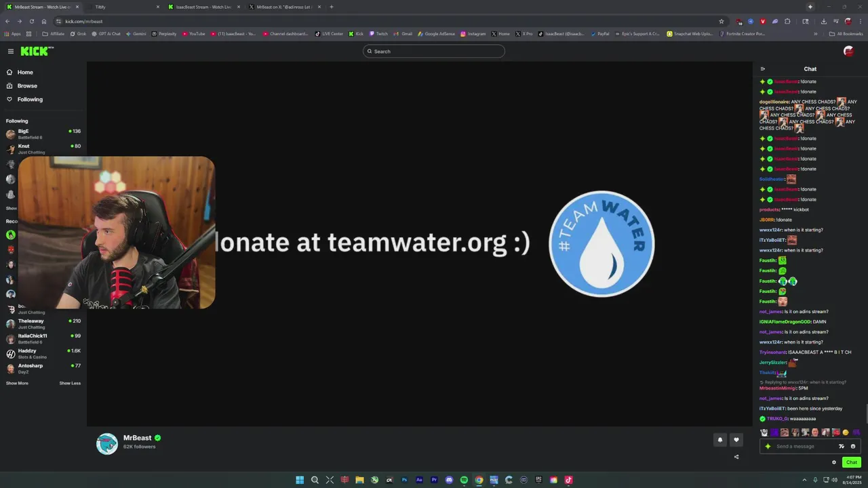868x488 pixels.
Task: Open chat translation icon in message box
Action: pos(842,447)
